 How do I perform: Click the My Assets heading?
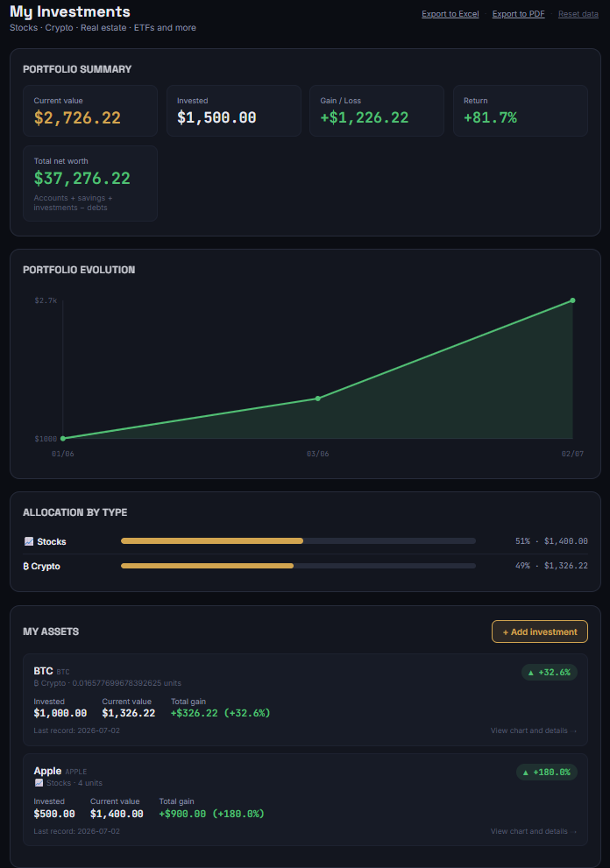tap(51, 632)
